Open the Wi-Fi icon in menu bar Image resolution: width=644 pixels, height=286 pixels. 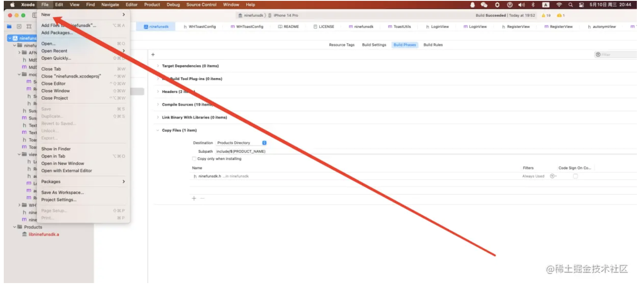tap(559, 5)
